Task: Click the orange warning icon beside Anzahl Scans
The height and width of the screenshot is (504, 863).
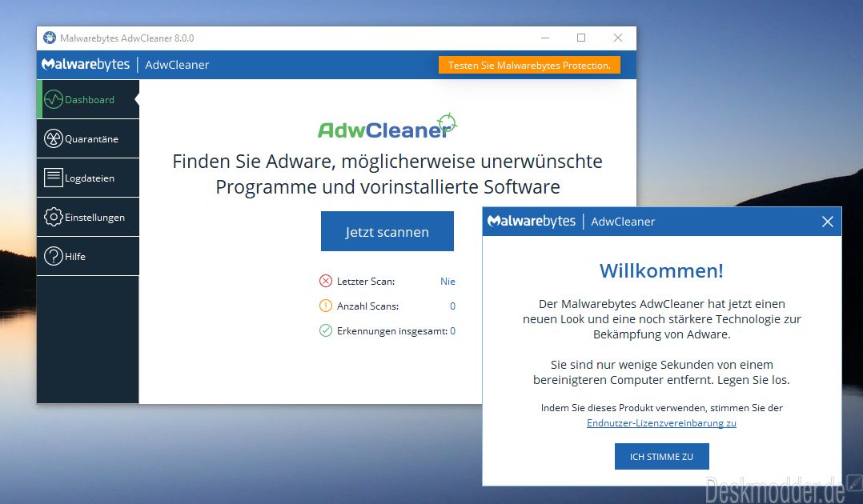Action: (326, 306)
